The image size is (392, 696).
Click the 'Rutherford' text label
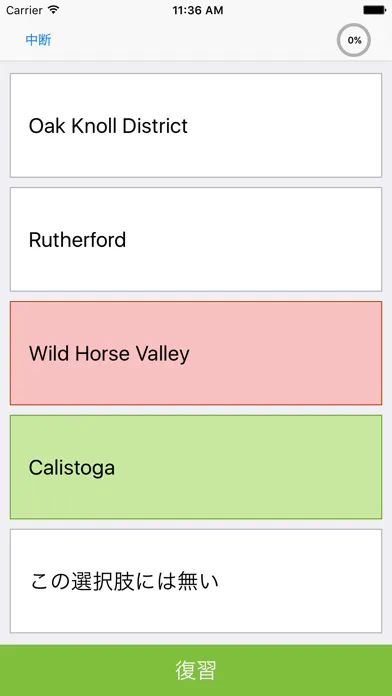77,240
